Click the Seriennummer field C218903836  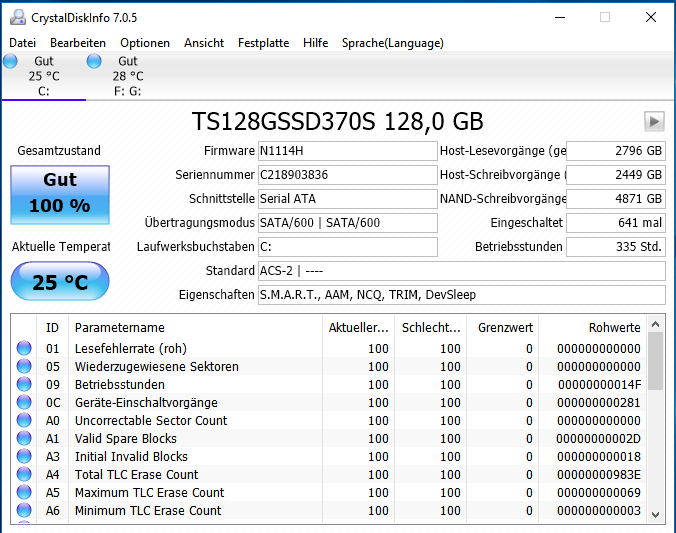tap(348, 175)
